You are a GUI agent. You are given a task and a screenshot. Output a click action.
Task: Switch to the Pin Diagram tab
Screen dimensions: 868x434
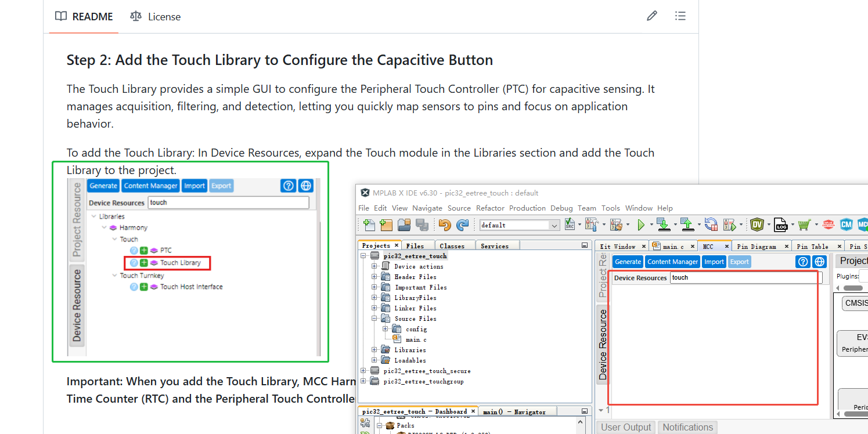coord(756,247)
